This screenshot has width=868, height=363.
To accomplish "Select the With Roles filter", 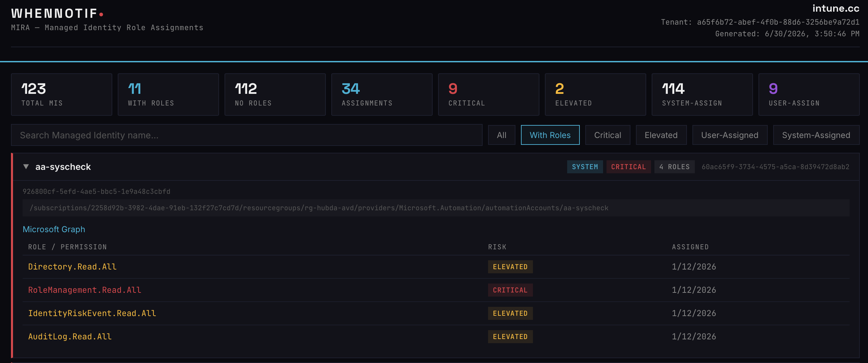I will pos(550,135).
